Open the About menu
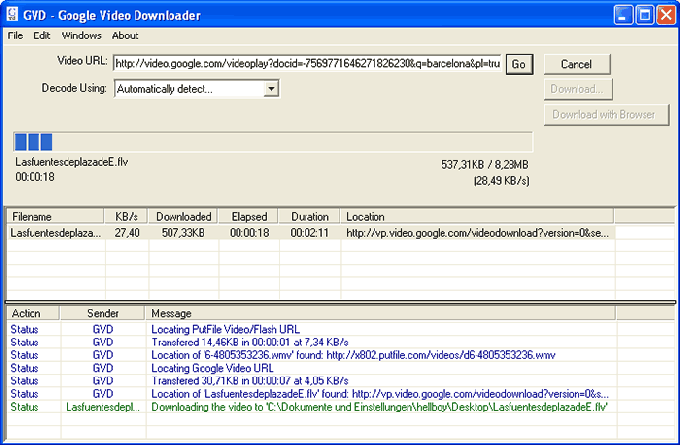The width and height of the screenshot is (680, 445). pos(125,36)
